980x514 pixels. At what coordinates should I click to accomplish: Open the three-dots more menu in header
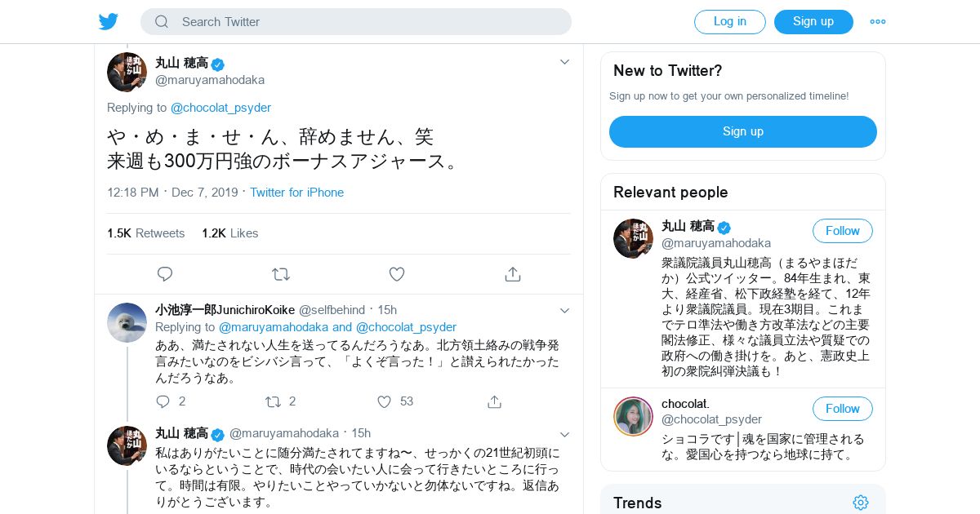(x=878, y=22)
